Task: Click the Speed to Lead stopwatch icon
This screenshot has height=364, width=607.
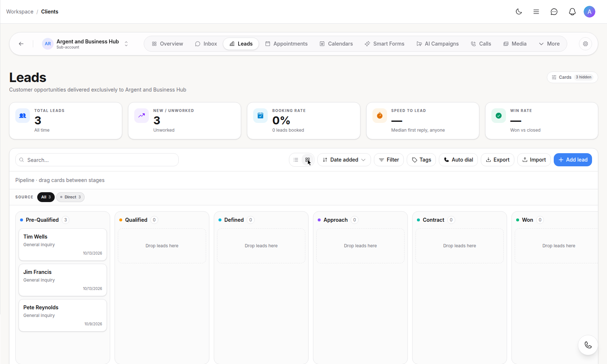Action: 380,116
